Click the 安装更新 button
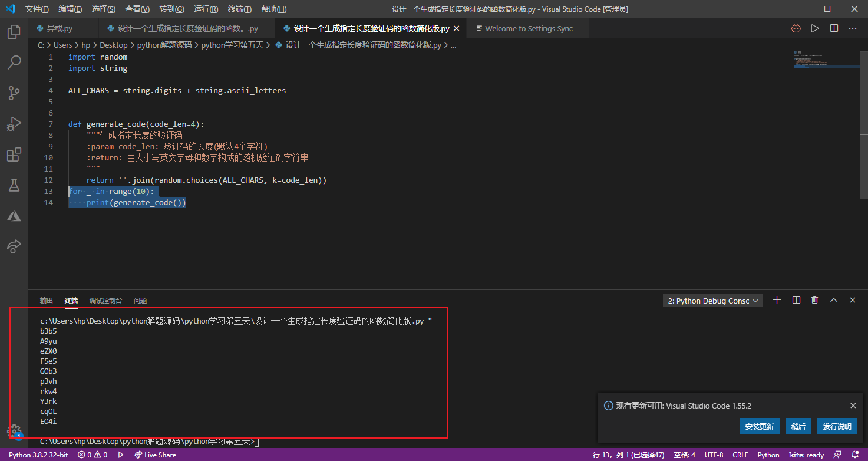The height and width of the screenshot is (461, 868). click(759, 426)
